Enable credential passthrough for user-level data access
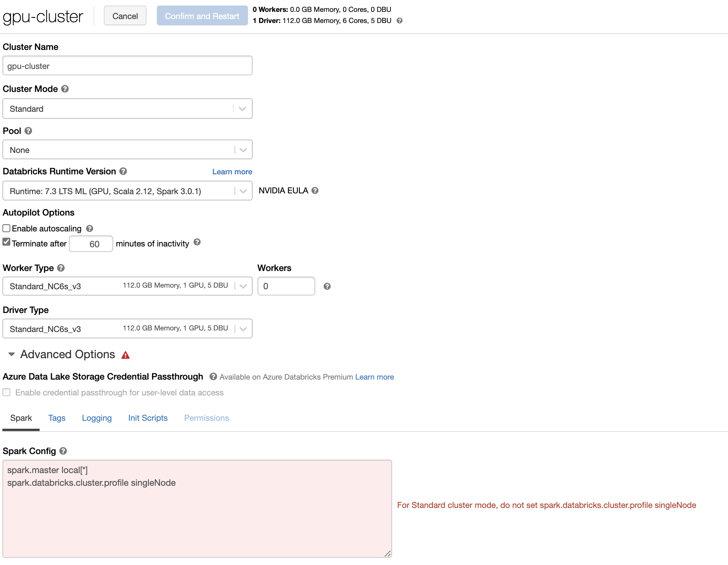 6,392
